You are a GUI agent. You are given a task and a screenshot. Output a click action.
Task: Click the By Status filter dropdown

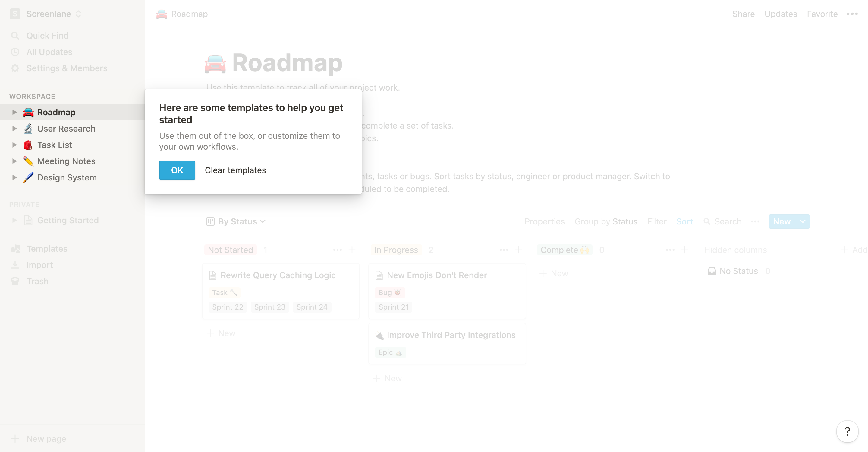pyautogui.click(x=236, y=221)
